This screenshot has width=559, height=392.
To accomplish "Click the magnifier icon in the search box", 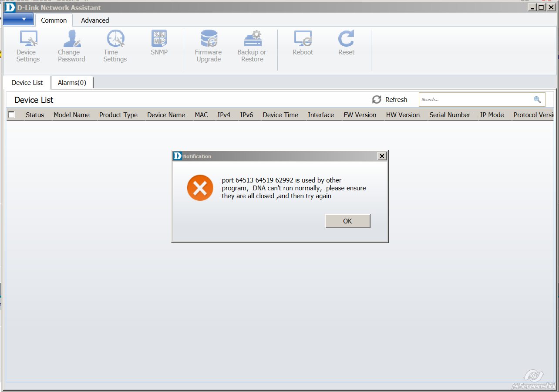I will [x=537, y=100].
